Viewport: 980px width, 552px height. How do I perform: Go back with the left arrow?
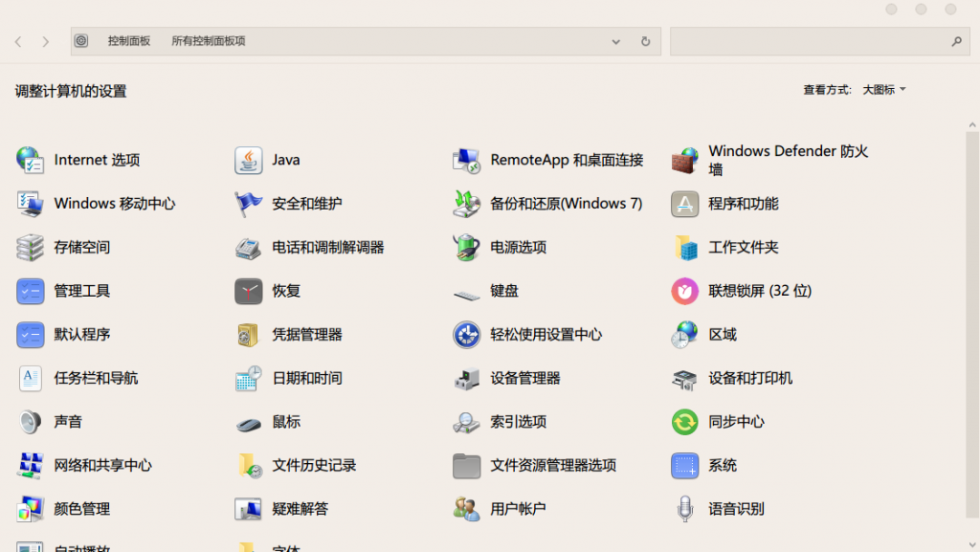point(18,42)
